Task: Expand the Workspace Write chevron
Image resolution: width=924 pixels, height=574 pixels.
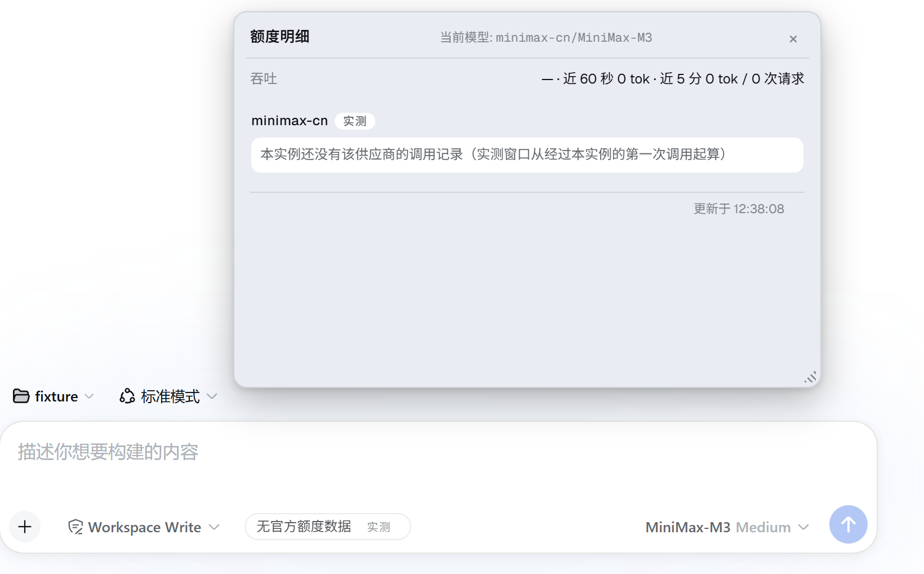Action: (x=214, y=527)
